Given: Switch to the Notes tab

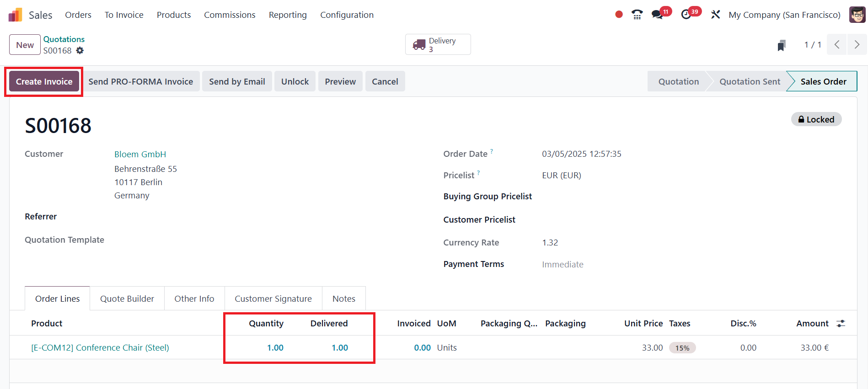Looking at the screenshot, I should click(344, 298).
